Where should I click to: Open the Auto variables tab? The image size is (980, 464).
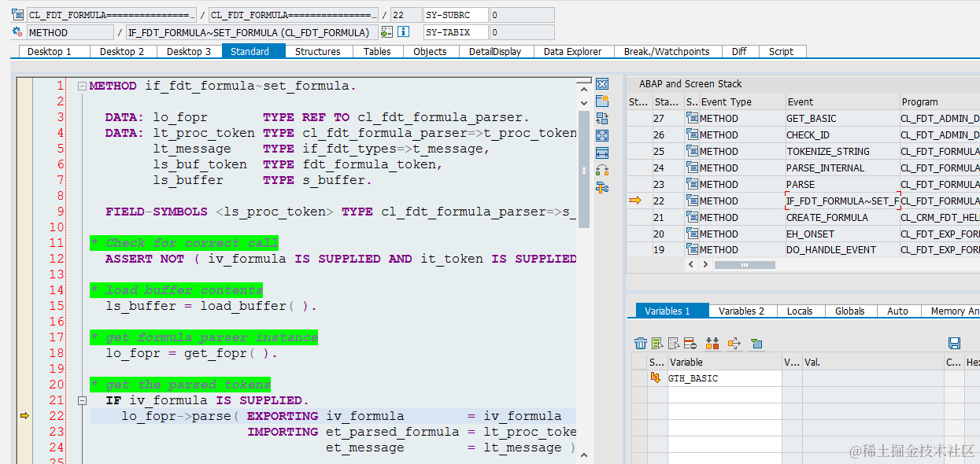tap(898, 311)
